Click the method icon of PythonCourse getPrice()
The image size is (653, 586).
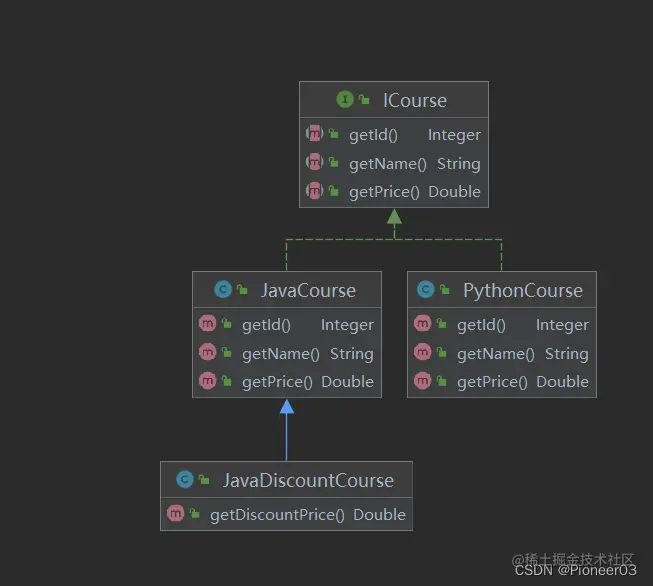422,381
